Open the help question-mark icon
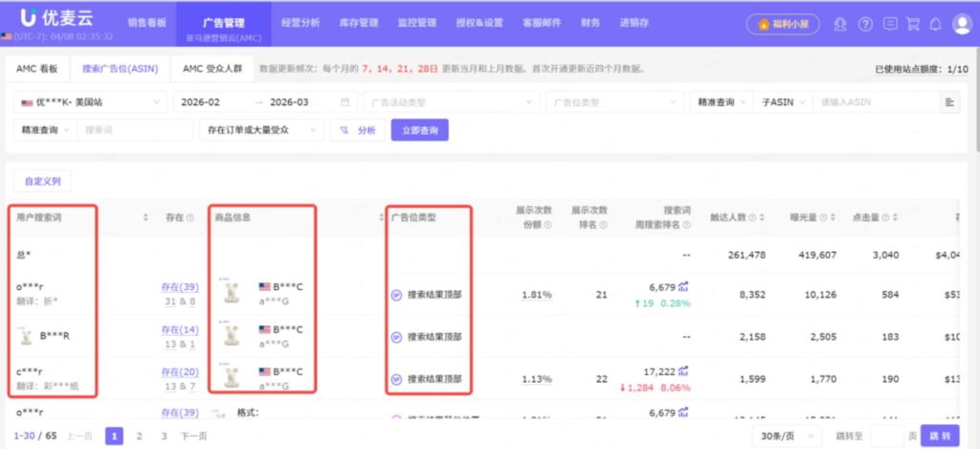 pyautogui.click(x=865, y=24)
